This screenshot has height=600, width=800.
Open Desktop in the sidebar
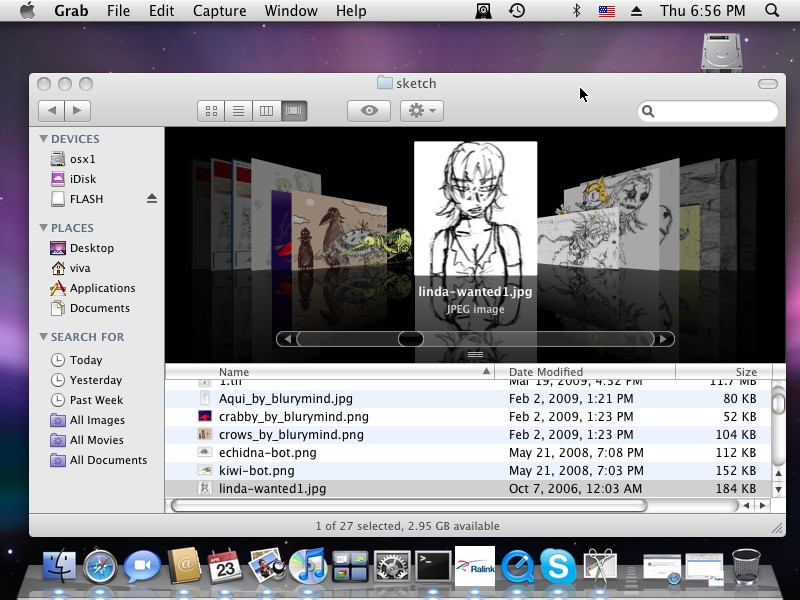(x=82, y=248)
